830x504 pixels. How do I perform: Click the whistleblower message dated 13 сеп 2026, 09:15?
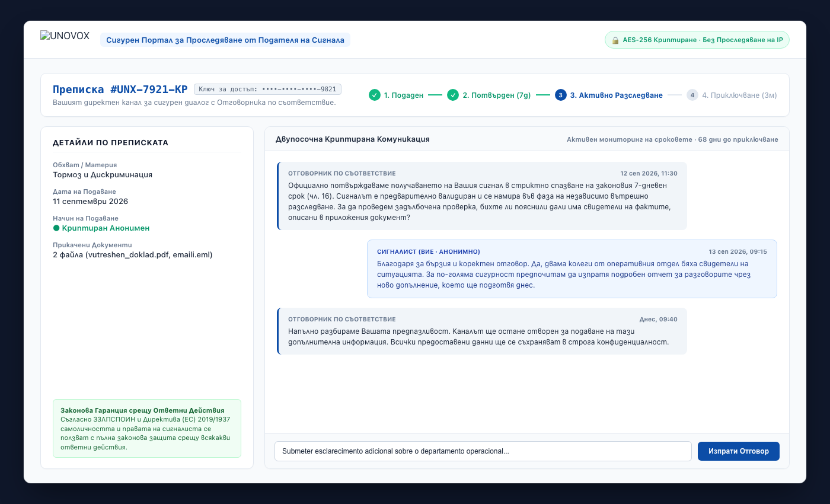pyautogui.click(x=572, y=269)
